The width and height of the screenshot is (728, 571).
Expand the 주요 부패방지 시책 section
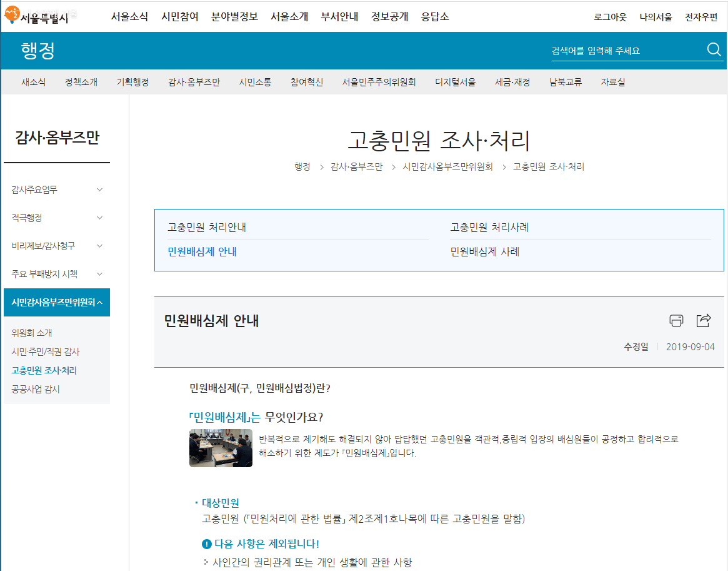point(99,274)
